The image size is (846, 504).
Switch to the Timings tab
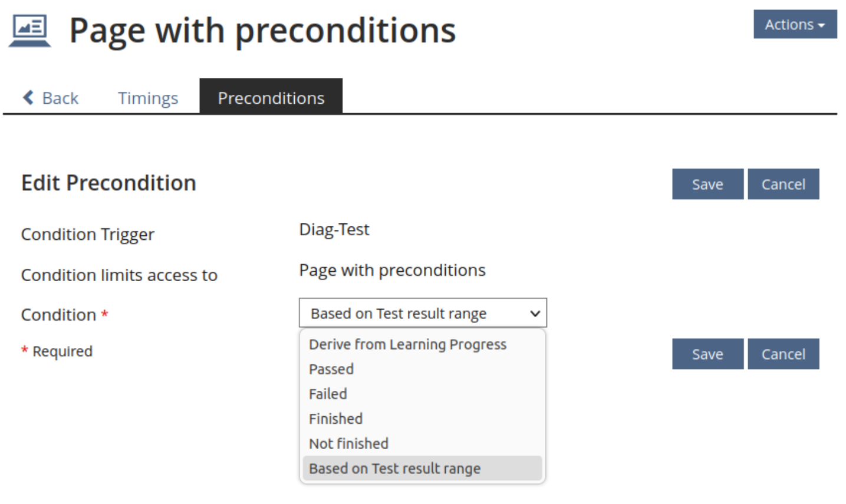pos(147,98)
